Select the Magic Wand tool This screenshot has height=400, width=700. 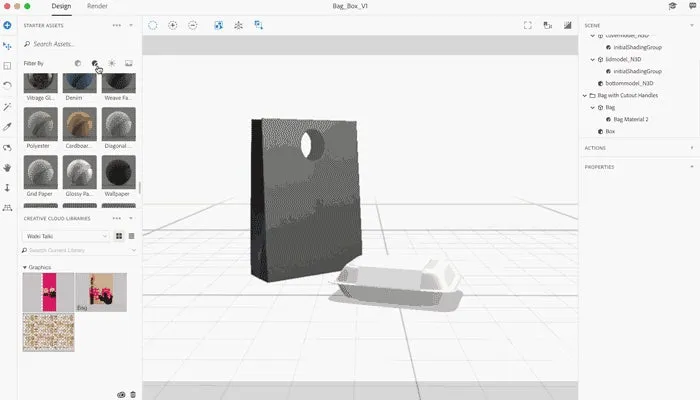pyautogui.click(x=7, y=107)
